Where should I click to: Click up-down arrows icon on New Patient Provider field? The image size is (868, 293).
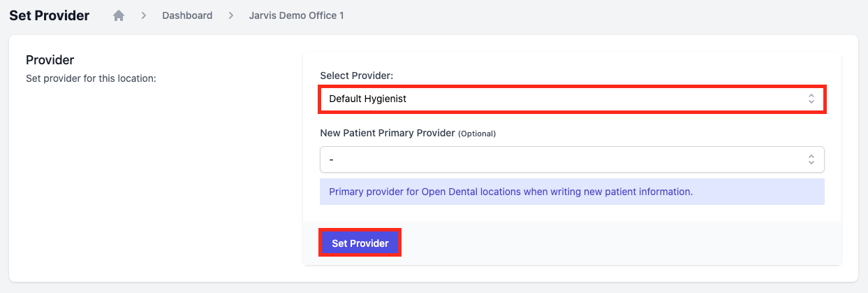pyautogui.click(x=811, y=159)
